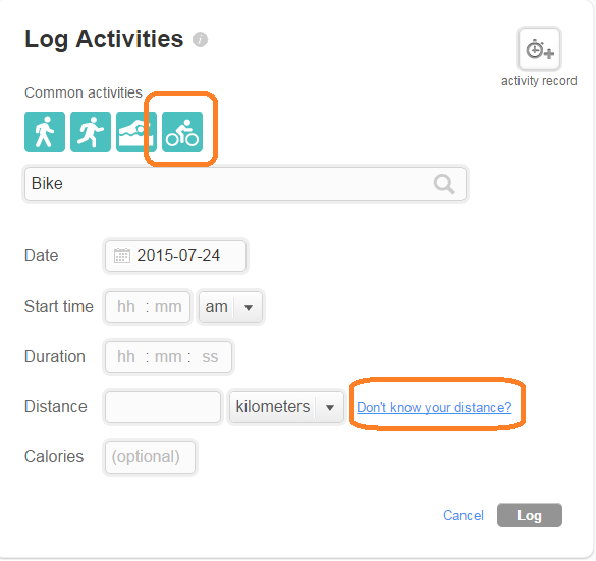Click the arrow of the kilometers selector

(x=330, y=407)
